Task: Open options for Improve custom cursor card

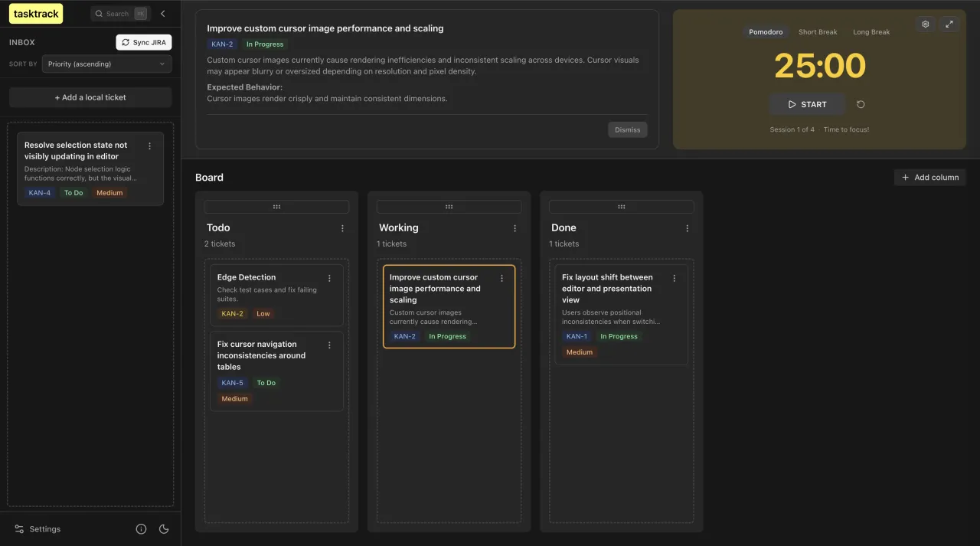Action: coord(501,278)
